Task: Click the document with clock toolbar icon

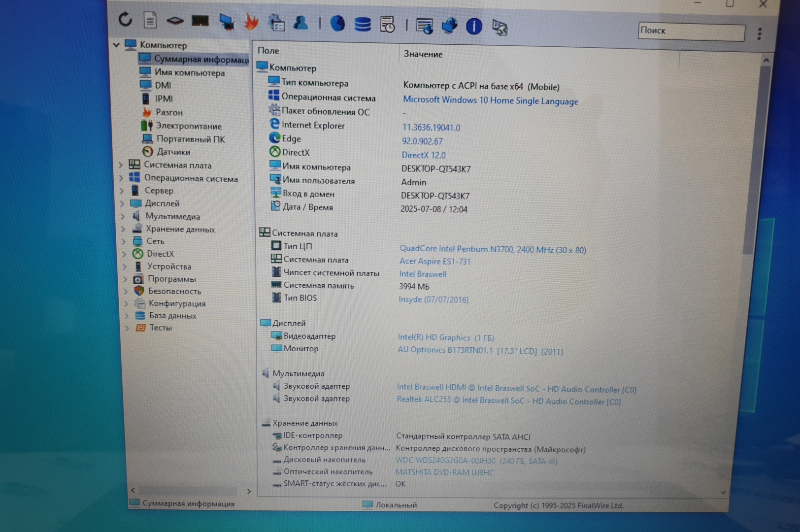Action: [387, 24]
